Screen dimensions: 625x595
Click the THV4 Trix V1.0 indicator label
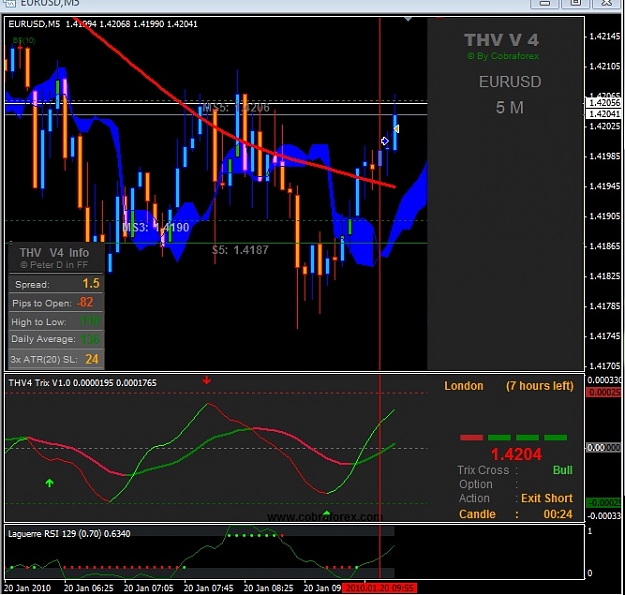pyautogui.click(x=83, y=383)
